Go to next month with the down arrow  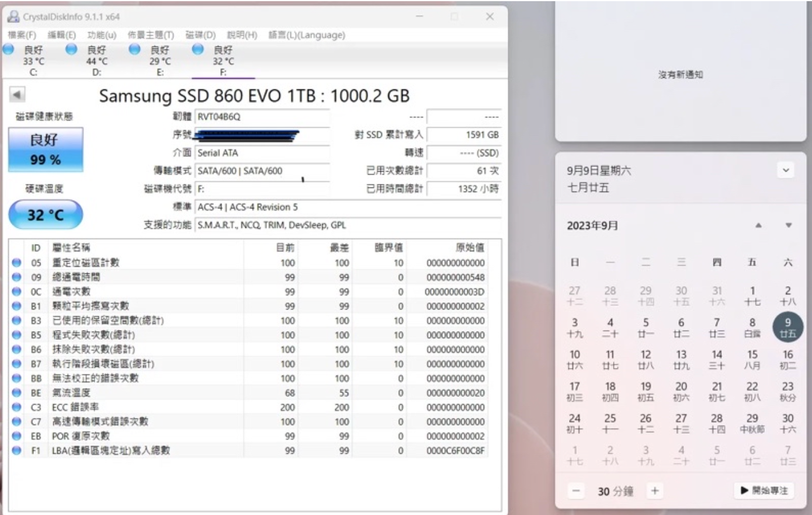pos(789,225)
